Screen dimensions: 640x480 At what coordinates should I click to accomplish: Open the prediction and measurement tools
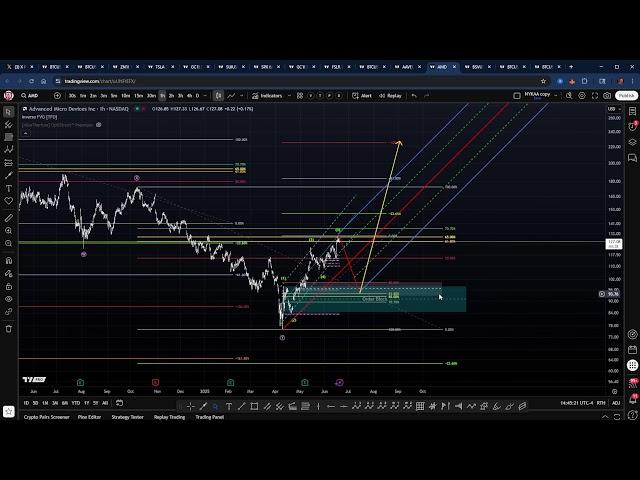9,163
